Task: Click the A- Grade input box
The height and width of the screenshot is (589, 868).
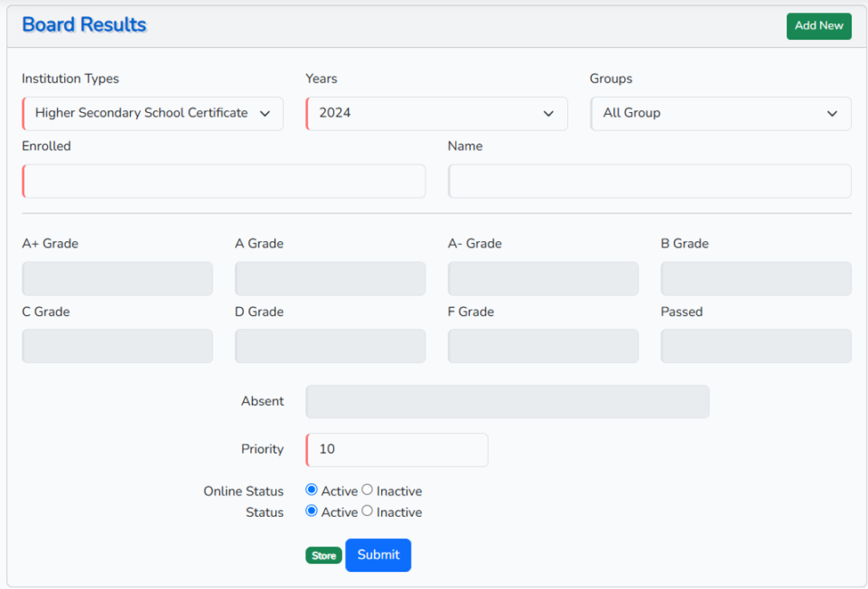Action: tap(543, 278)
